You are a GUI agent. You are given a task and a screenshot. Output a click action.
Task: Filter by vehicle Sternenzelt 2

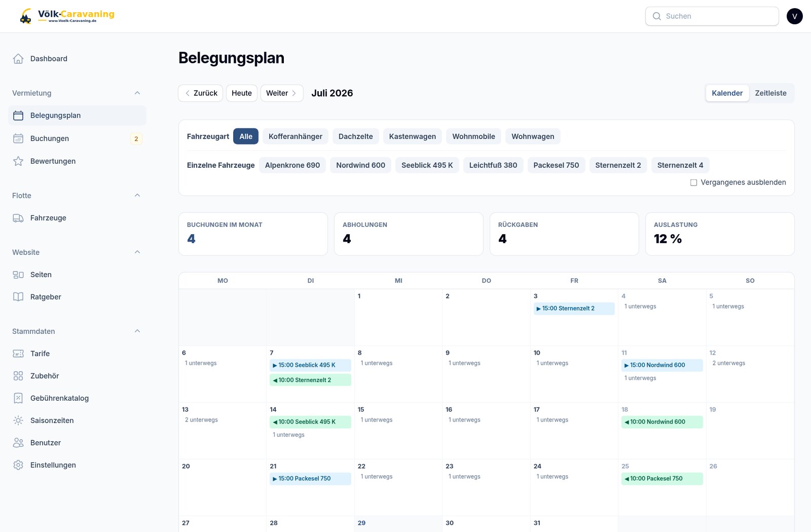pos(618,165)
